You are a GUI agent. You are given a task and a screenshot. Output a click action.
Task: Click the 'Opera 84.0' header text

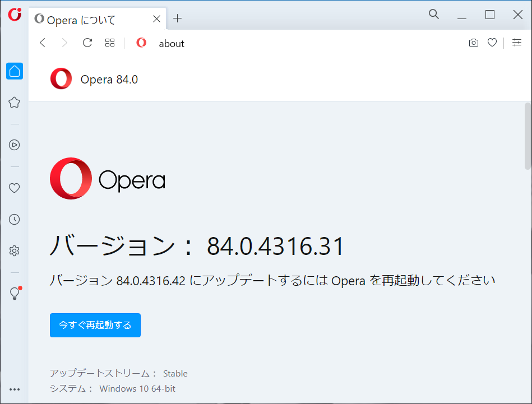coord(109,80)
